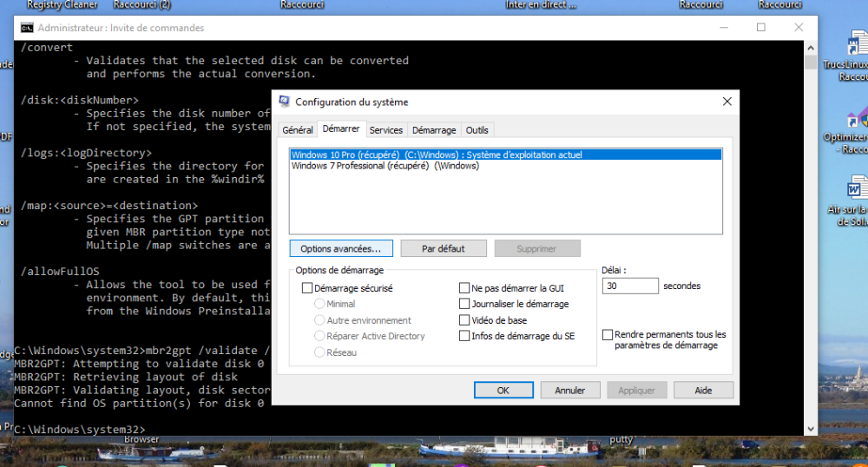Image resolution: width=868 pixels, height=467 pixels.
Task: Click command prompt scrollbar up arrow
Action: [x=811, y=48]
